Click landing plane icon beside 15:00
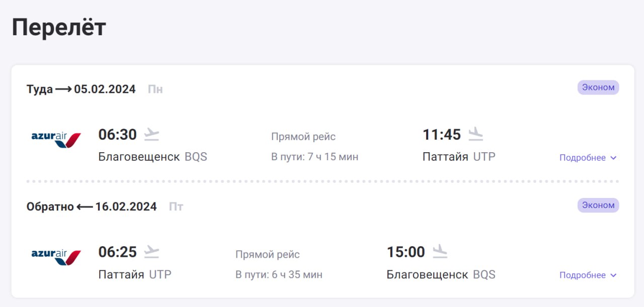This screenshot has height=307, width=644. [440, 252]
